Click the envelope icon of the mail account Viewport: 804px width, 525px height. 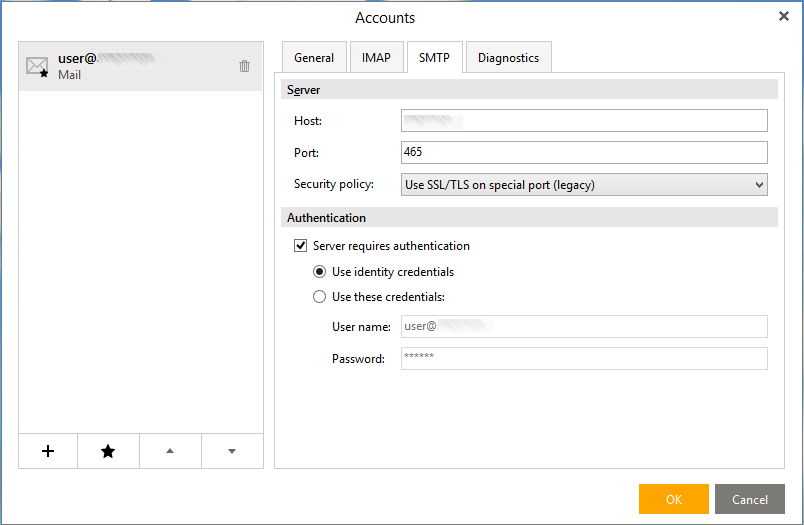[x=37, y=67]
